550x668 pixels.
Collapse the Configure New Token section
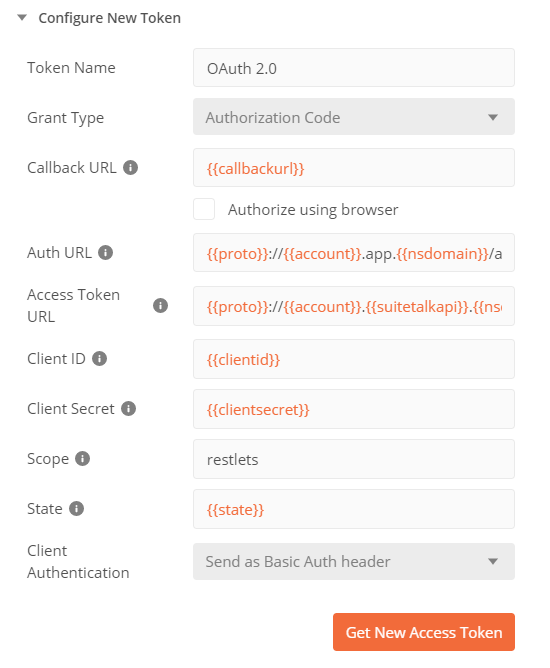click(22, 18)
